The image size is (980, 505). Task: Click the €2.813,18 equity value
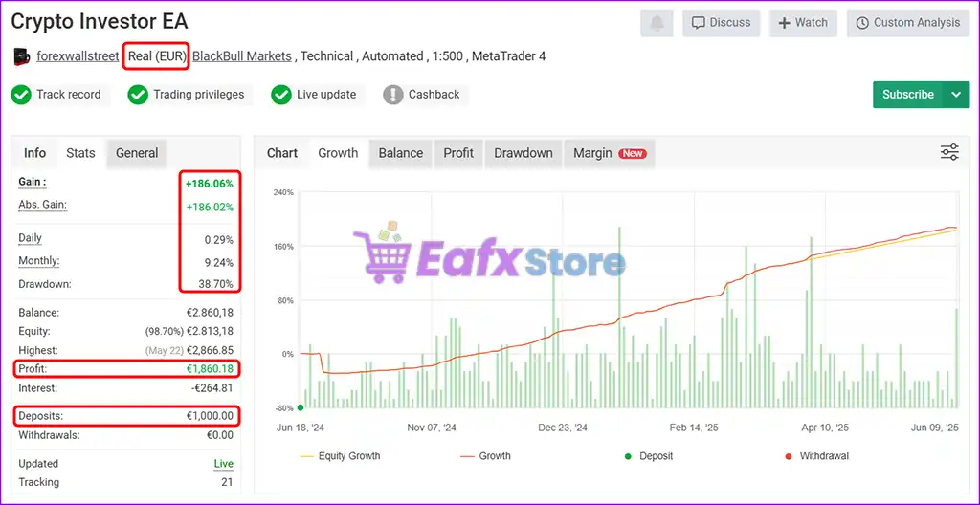[211, 331]
